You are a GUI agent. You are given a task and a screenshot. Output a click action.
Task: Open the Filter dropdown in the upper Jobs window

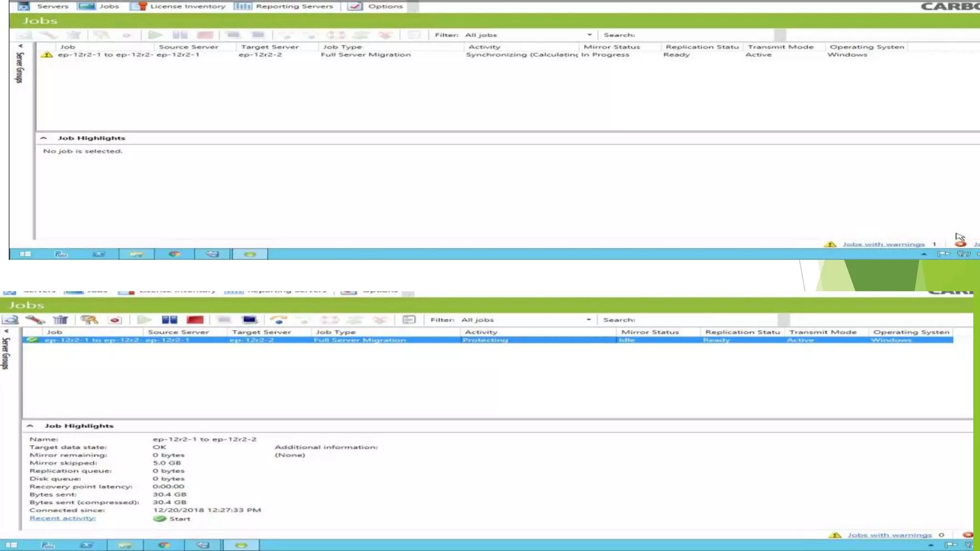pyautogui.click(x=589, y=35)
